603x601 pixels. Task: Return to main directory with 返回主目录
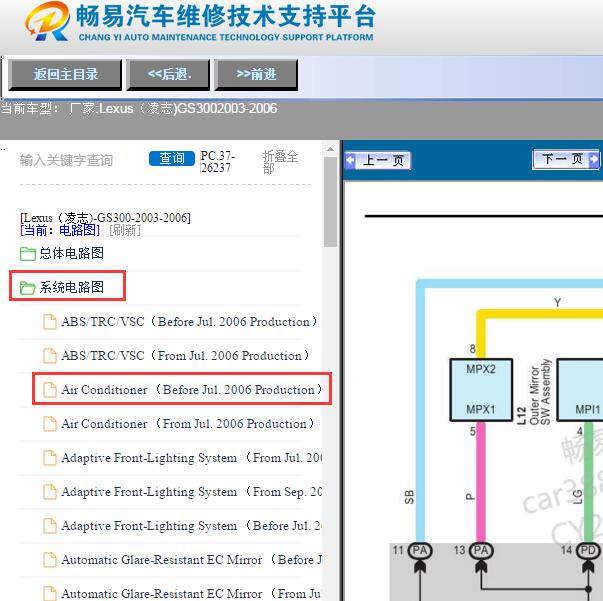click(65, 75)
